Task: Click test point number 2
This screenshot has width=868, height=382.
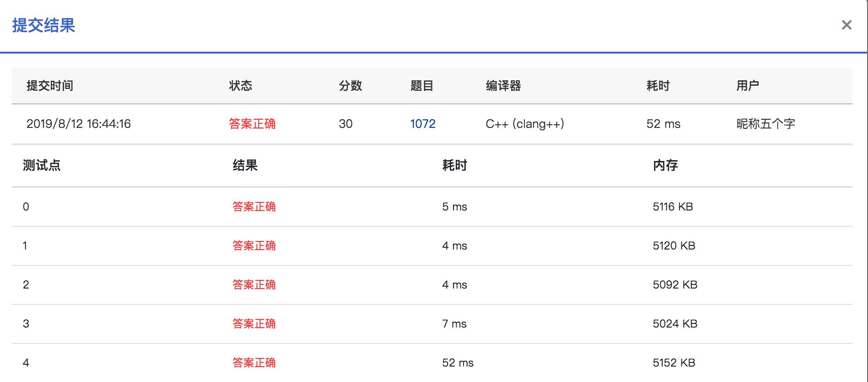Action: (26, 285)
